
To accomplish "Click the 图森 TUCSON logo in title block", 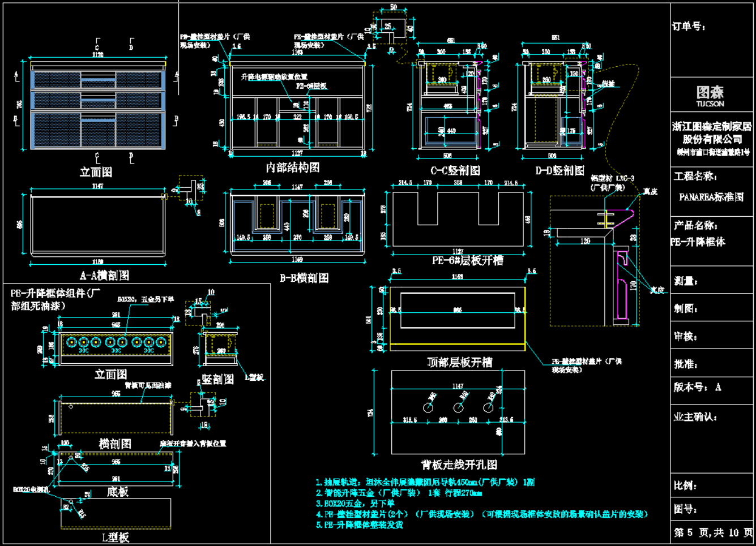I will click(710, 96).
